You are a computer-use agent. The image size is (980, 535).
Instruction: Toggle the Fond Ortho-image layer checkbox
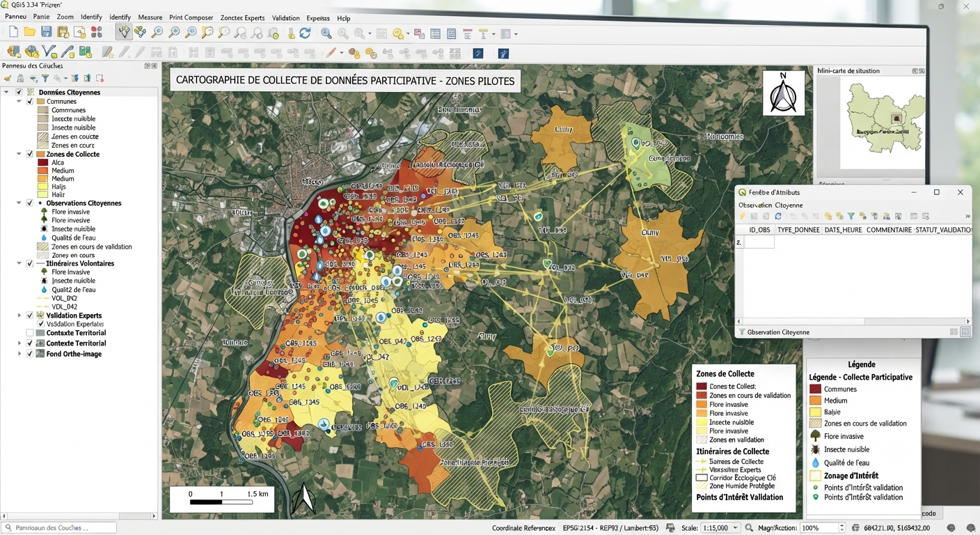point(30,354)
